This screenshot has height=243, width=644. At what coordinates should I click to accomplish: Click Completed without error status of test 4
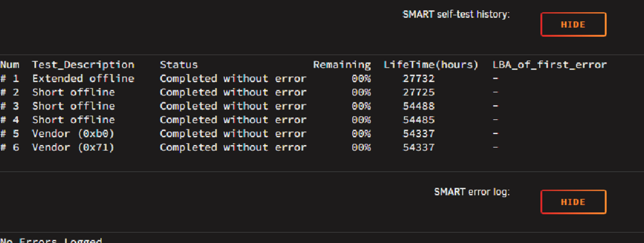(233, 120)
